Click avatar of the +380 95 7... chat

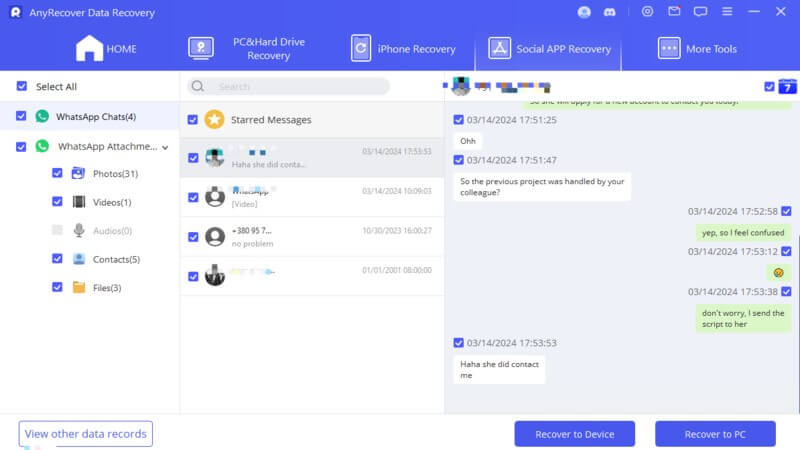pos(215,237)
